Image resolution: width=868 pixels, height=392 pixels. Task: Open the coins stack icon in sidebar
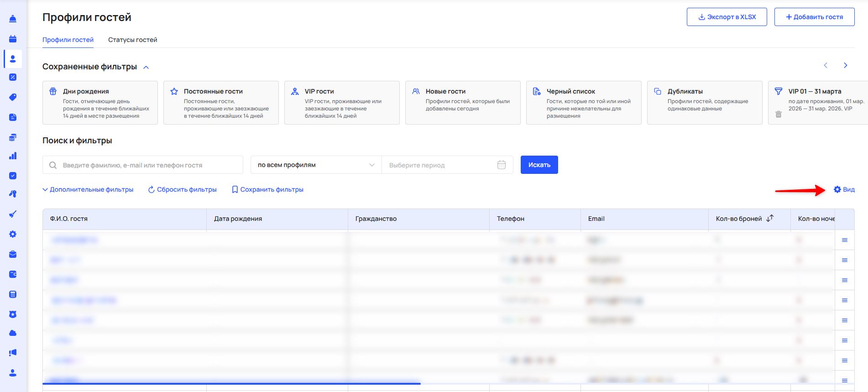(x=13, y=137)
